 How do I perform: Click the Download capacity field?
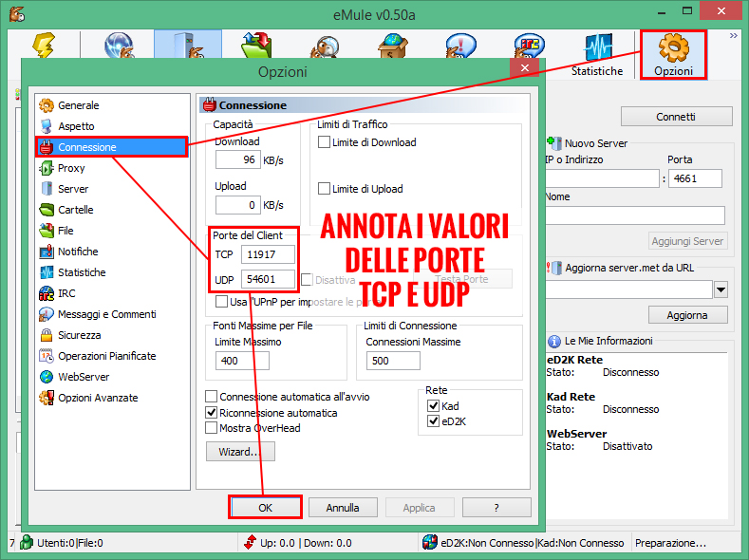pyautogui.click(x=238, y=159)
